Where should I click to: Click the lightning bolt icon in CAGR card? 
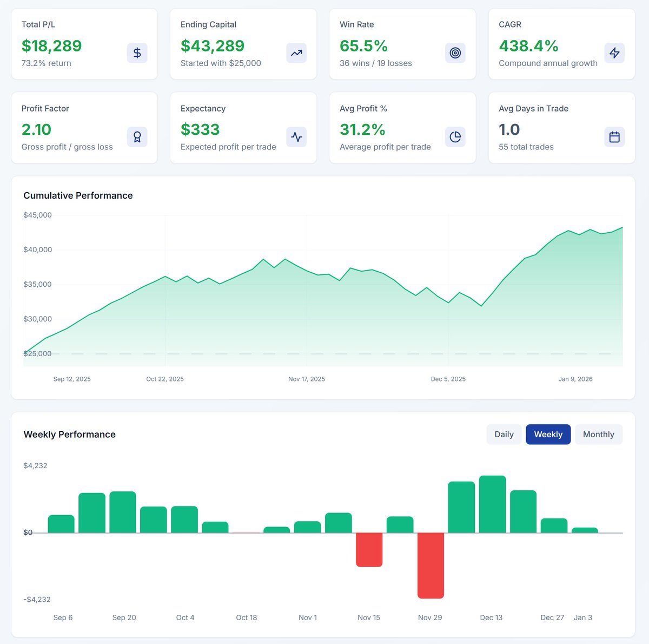(x=614, y=53)
